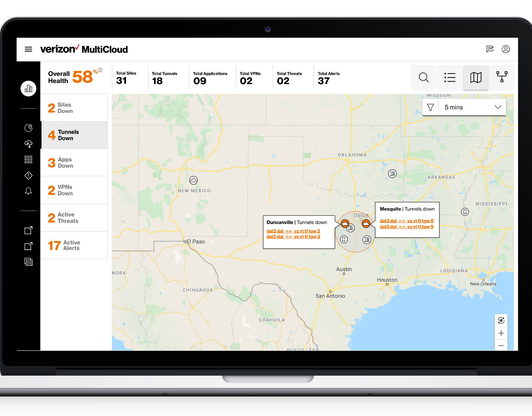The height and width of the screenshot is (416, 532).
Task: Select the dashboard bar chart sidebar icon
Action: pyautogui.click(x=28, y=89)
